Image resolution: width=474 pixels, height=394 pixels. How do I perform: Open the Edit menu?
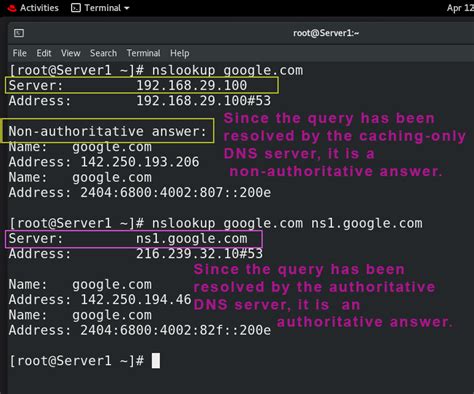44,53
